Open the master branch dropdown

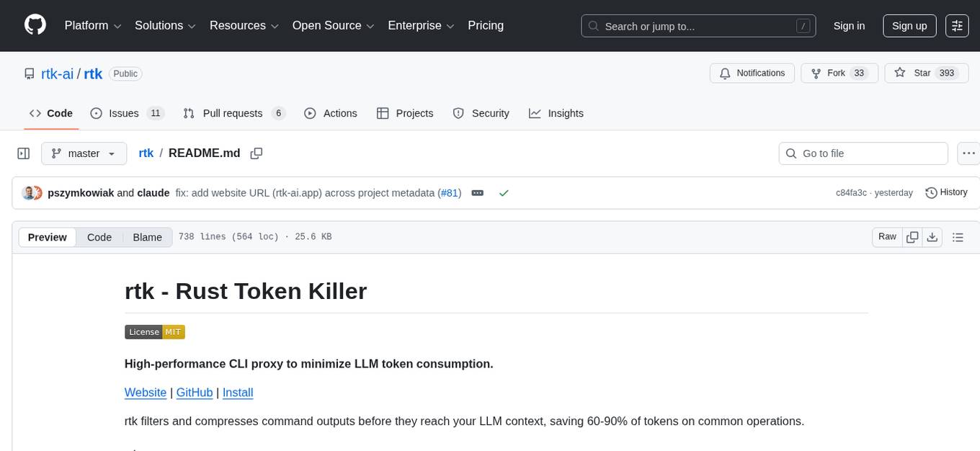pyautogui.click(x=84, y=153)
